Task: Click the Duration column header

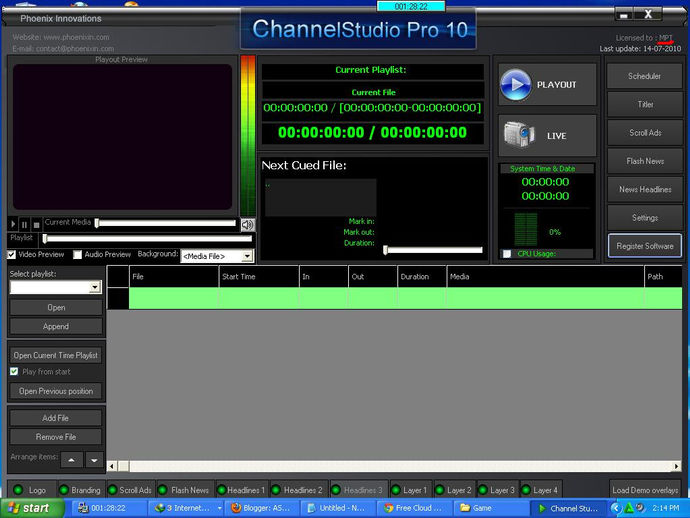Action: 422,276
